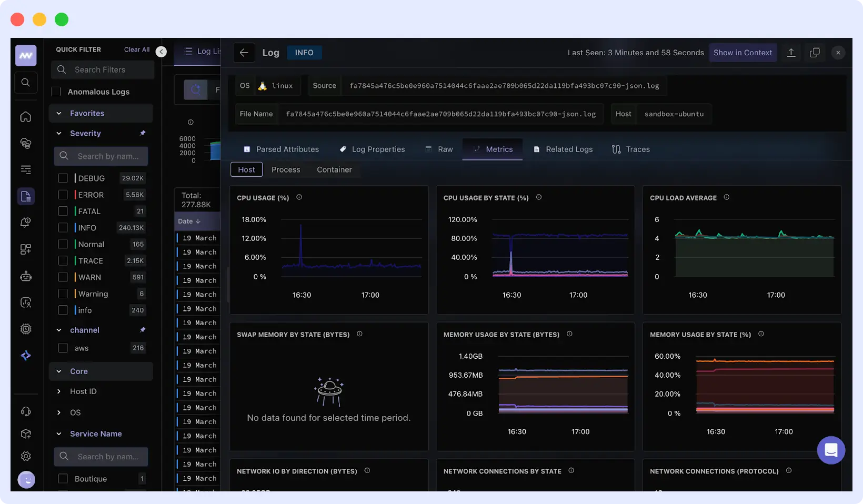Enable the Anomalous Logs checkbox
The image size is (863, 504).
click(56, 91)
